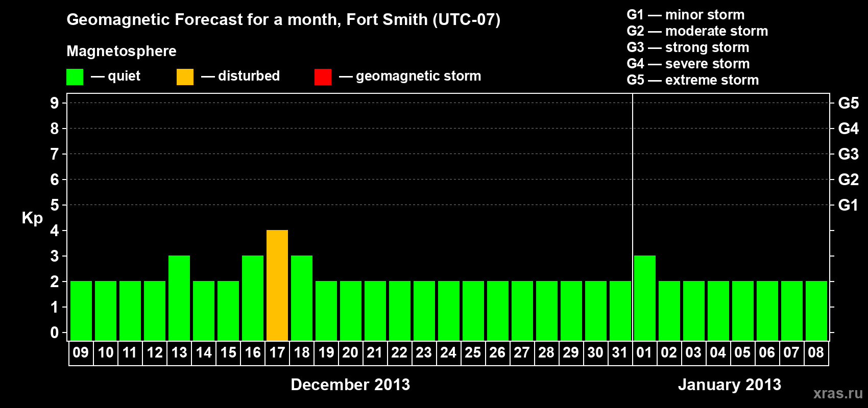Click date label 22 on the axis
Viewport: 868px width, 408px height.
pyautogui.click(x=399, y=352)
